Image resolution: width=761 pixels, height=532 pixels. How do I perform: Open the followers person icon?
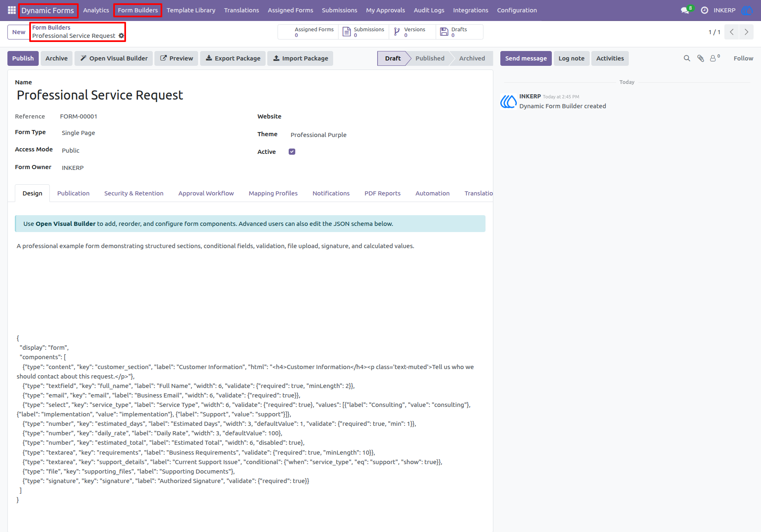pos(714,58)
